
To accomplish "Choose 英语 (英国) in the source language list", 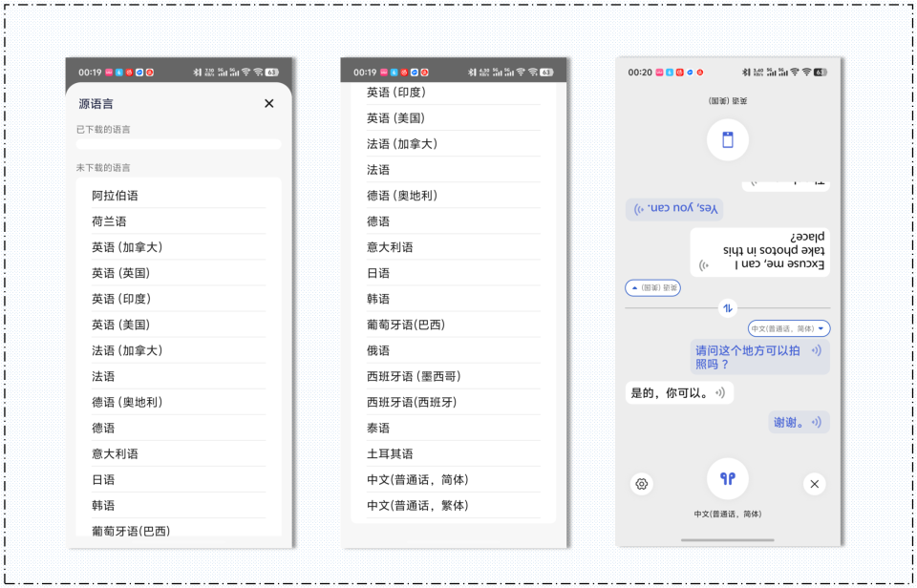I will pos(179,273).
